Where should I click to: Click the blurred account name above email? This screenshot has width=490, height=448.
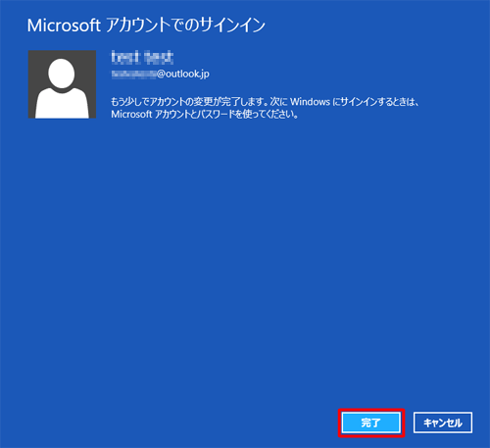tap(142, 57)
